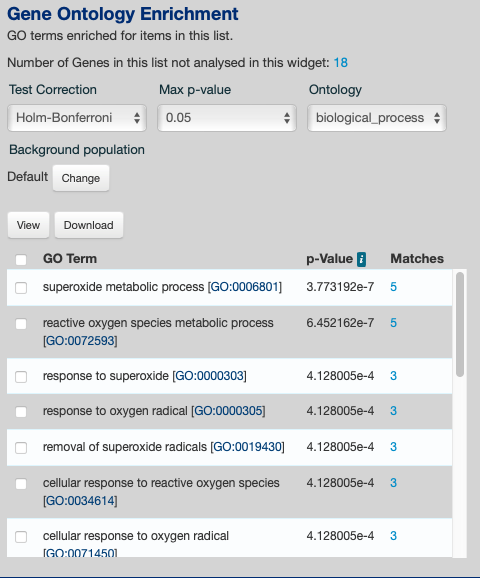Viewport: 480px width, 581px height.
Task: Open the 5 matches for superoxide metabolic process
Action: 393,287
